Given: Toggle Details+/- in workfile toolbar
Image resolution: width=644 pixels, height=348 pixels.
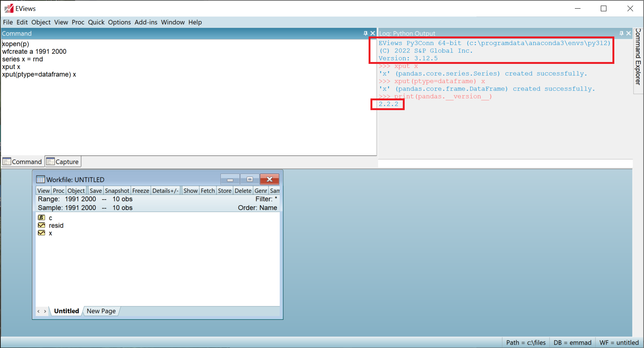Looking at the screenshot, I should 165,191.
